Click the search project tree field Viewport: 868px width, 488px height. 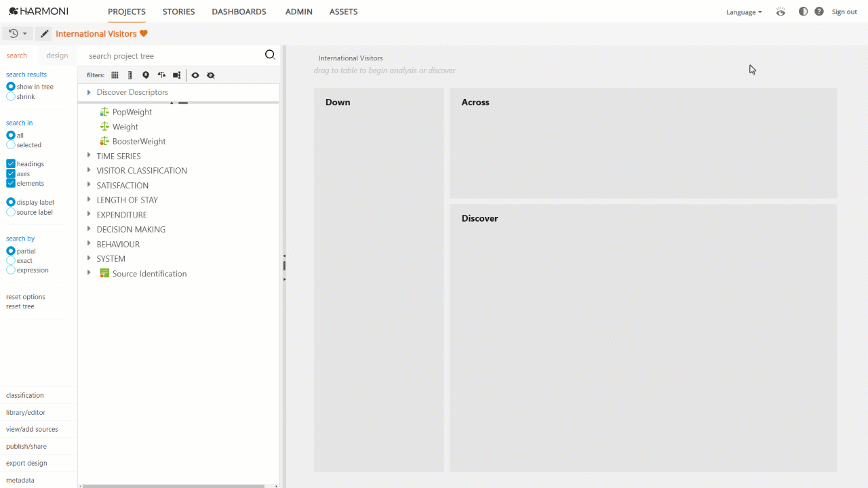tap(173, 56)
